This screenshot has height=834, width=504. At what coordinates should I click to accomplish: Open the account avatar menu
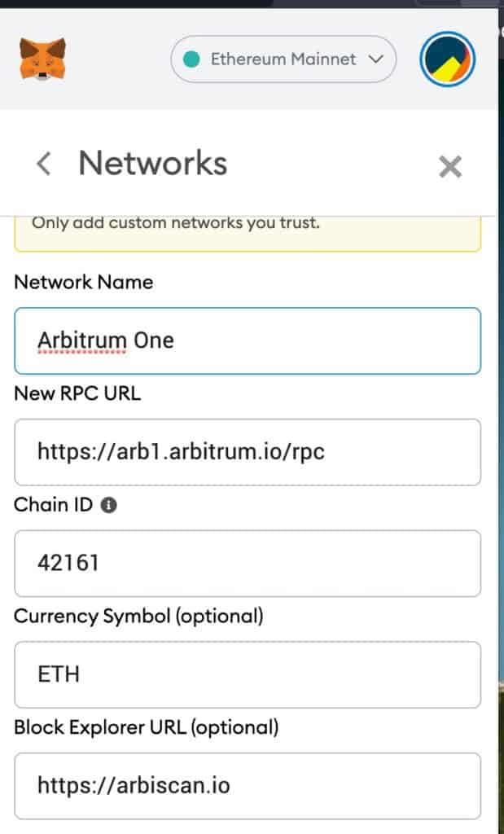(x=447, y=59)
